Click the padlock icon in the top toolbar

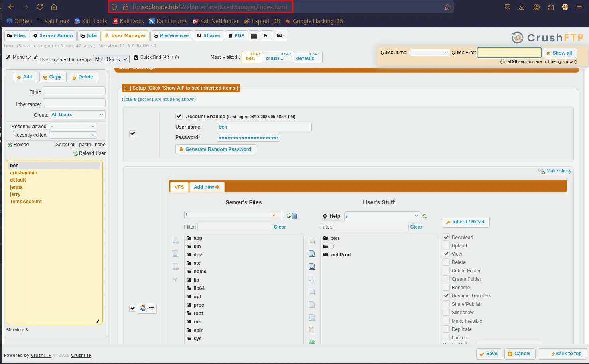coord(266,35)
